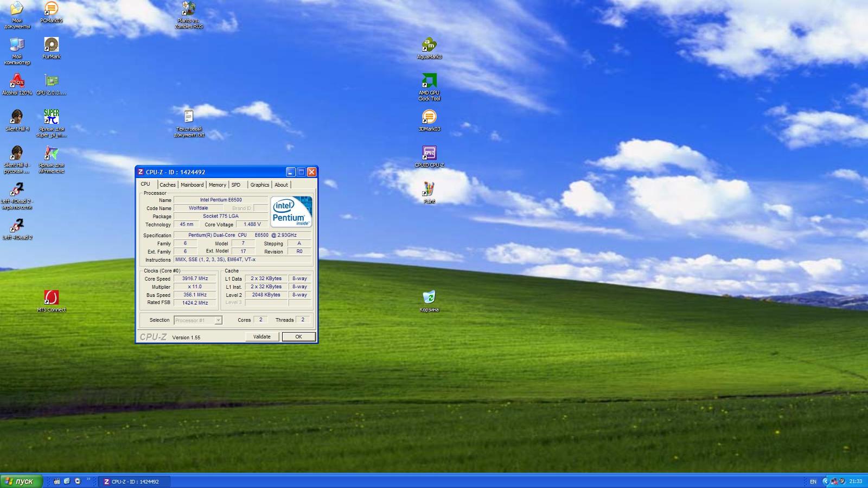Click the Code Name value Wolfdale

[x=198, y=208]
